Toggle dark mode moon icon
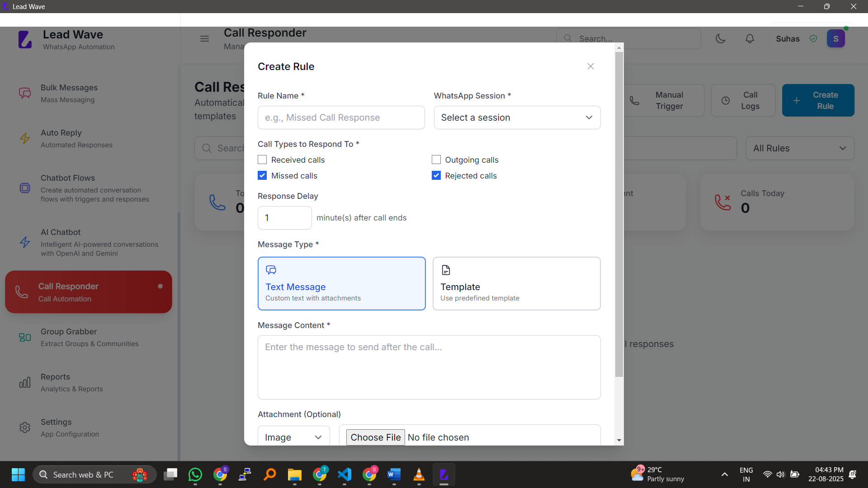Screen dimensions: 868x488 721,39
